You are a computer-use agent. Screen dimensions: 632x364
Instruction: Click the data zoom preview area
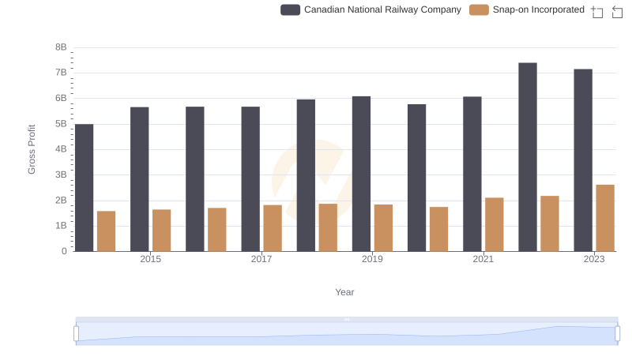[x=347, y=333]
